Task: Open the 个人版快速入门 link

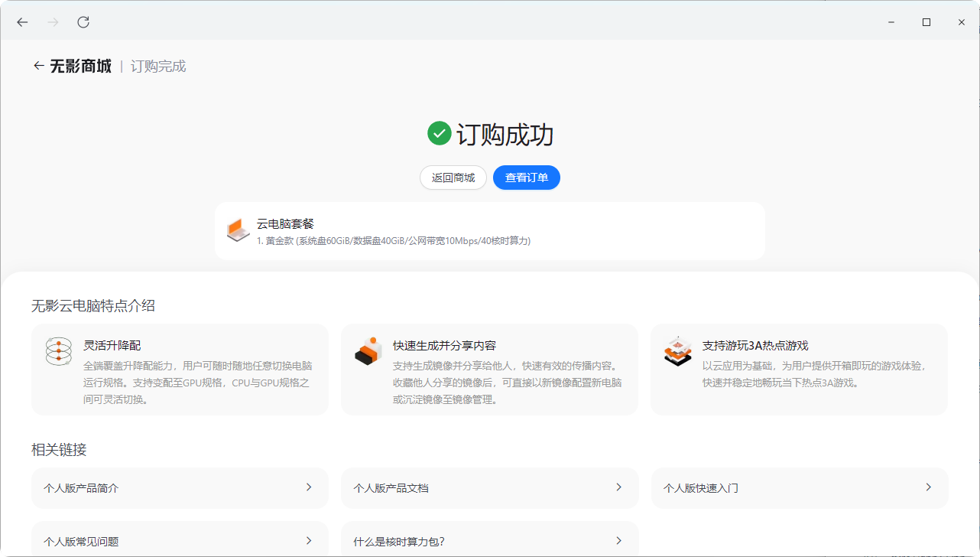Action: click(x=799, y=487)
